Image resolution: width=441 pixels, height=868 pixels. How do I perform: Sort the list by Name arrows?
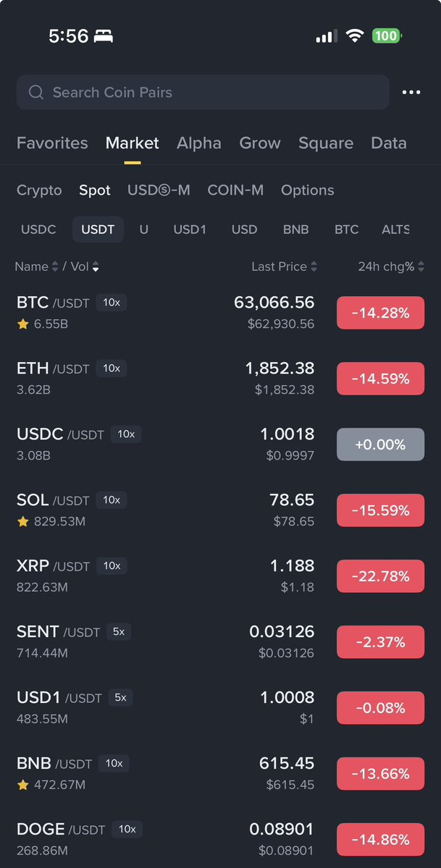[54, 267]
